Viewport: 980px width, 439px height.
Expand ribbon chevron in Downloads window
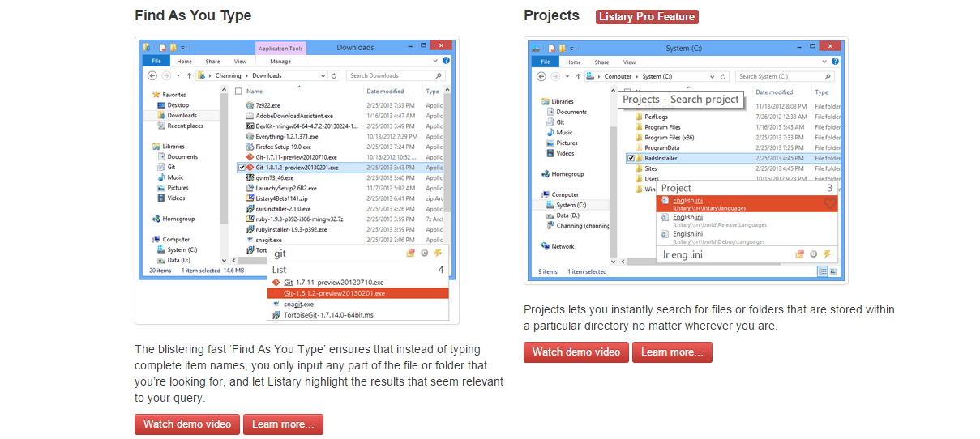pos(435,61)
